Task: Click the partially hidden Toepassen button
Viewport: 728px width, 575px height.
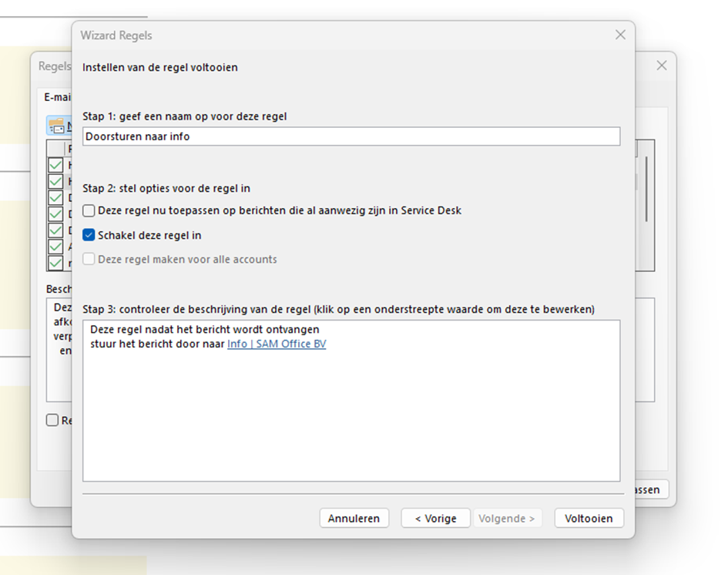Action: point(652,489)
